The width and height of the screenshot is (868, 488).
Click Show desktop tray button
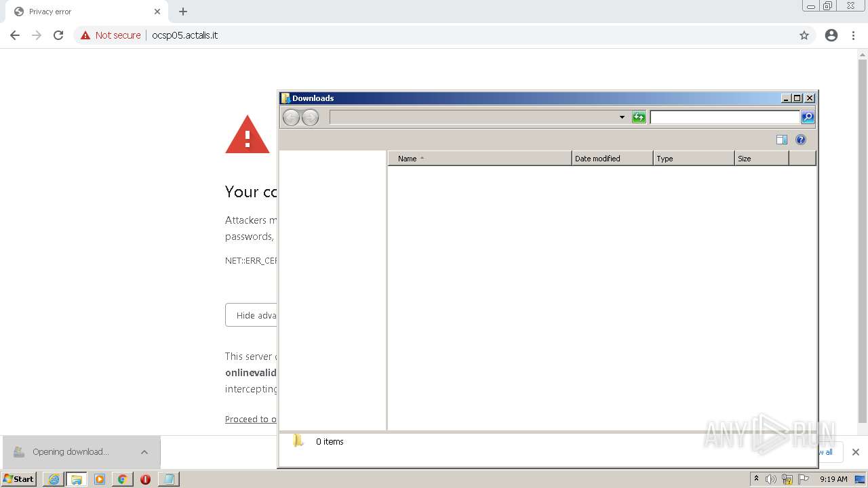pyautogui.click(x=860, y=479)
